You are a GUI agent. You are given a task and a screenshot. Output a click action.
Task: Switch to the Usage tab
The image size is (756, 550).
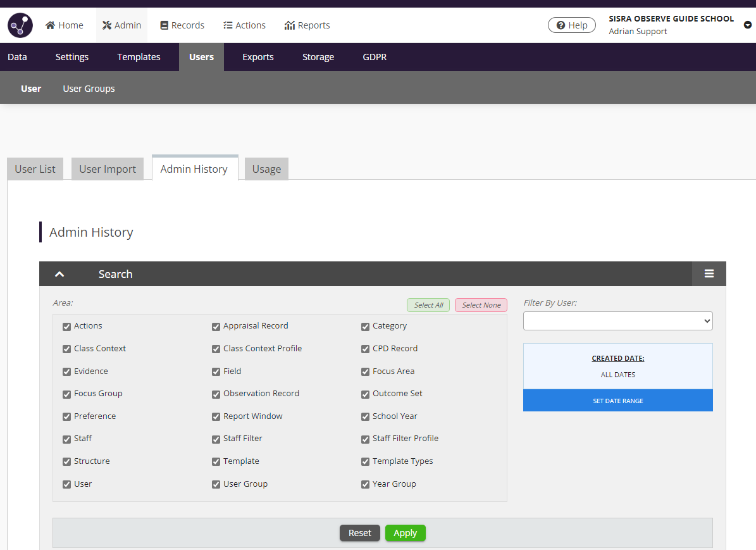point(266,168)
